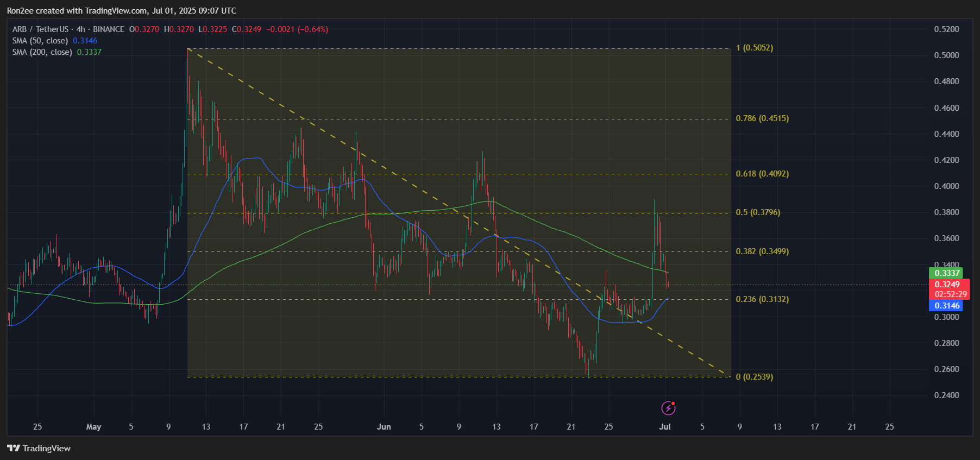Image resolution: width=980 pixels, height=460 pixels.
Task: Click the blue 0.3146 price axis tag
Action: pyautogui.click(x=947, y=306)
